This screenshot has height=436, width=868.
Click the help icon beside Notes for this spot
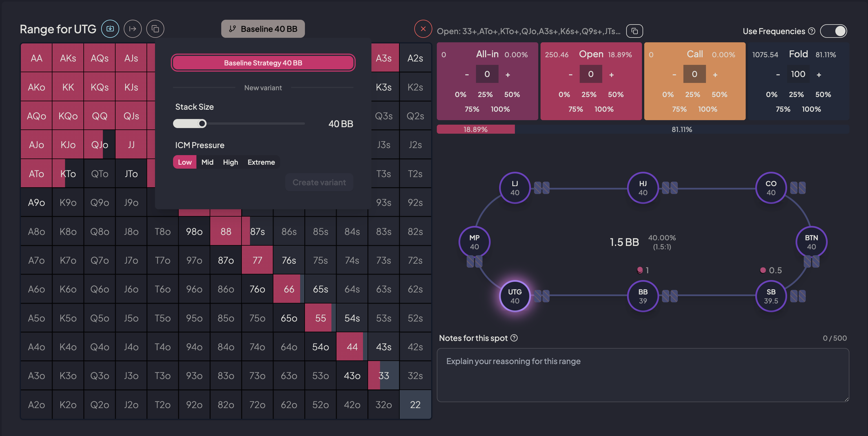click(514, 338)
